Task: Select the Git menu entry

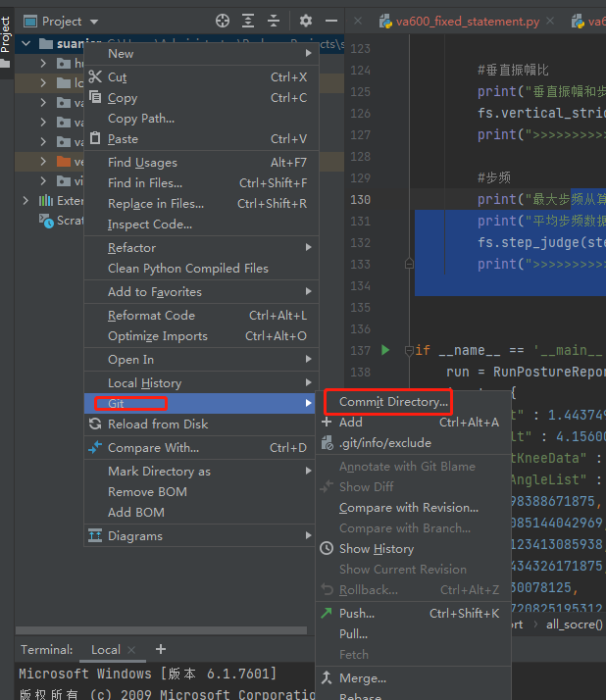Action: [x=201, y=404]
